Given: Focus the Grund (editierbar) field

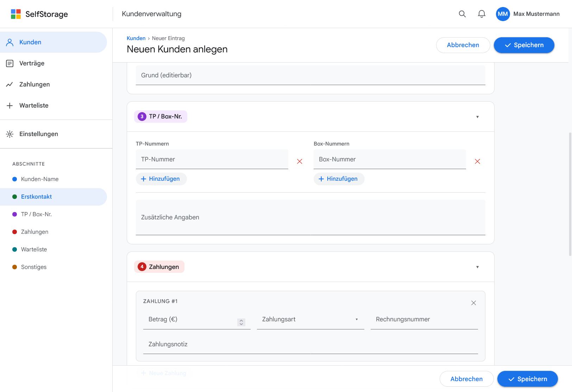Looking at the screenshot, I should tap(310, 75).
